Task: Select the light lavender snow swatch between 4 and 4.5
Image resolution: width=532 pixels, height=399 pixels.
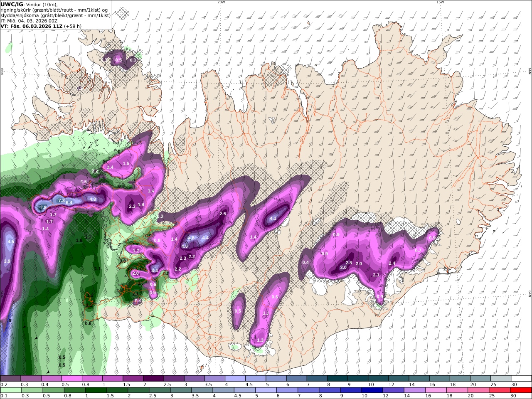Action: 235,378
